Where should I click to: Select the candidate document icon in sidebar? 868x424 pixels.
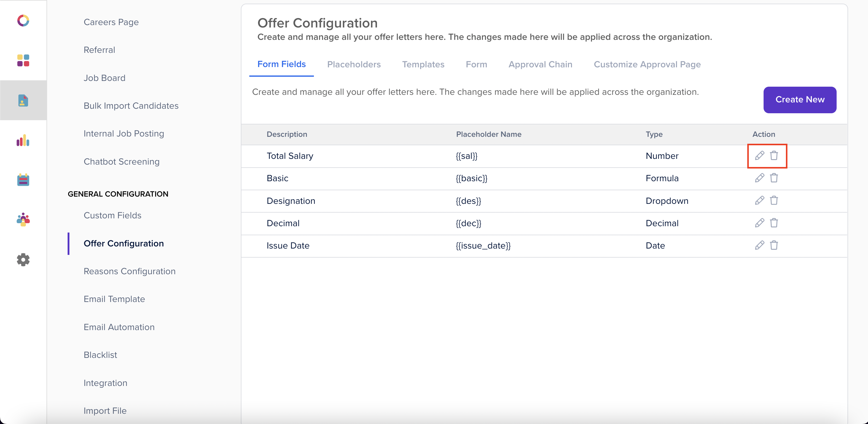(x=23, y=101)
